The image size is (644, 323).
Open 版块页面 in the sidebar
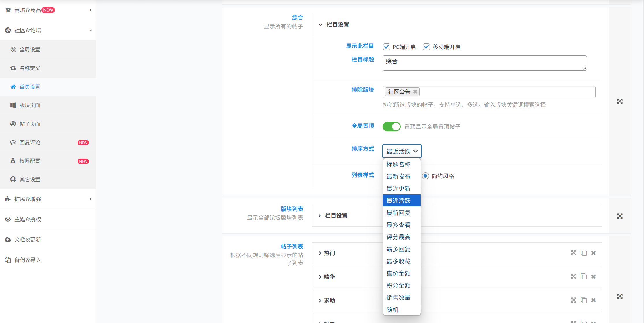click(x=30, y=105)
